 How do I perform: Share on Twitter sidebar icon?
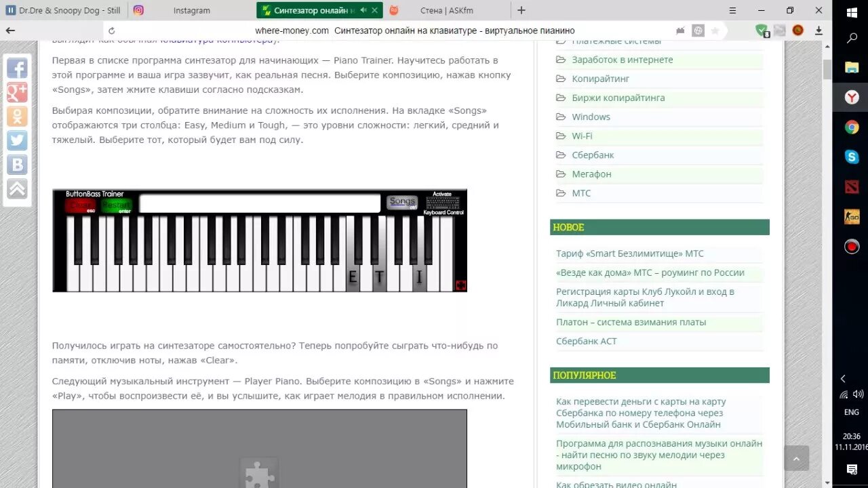click(x=17, y=140)
